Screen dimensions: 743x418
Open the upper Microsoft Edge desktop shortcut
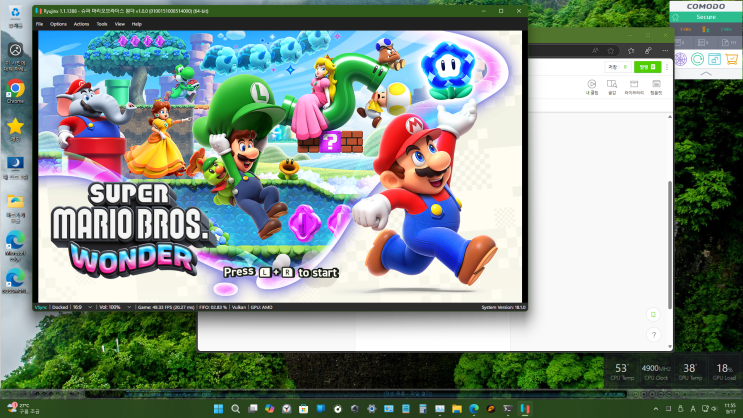(x=15, y=245)
